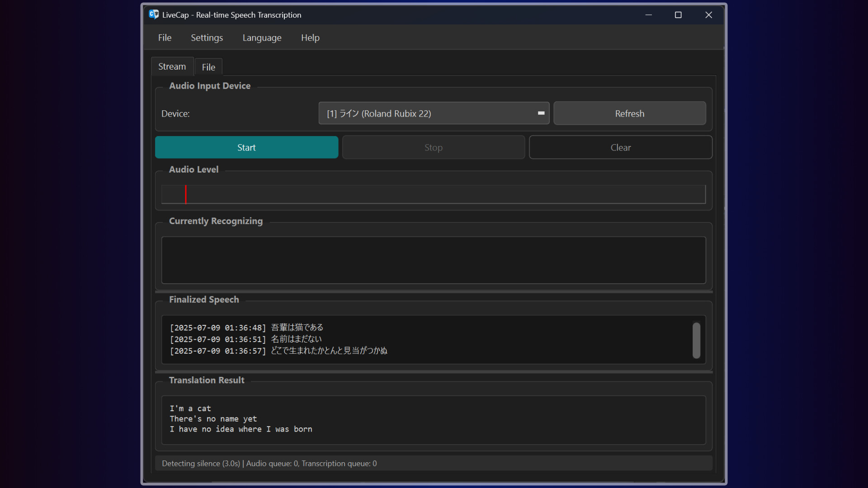This screenshot has height=488, width=868.
Task: Refresh the audio device list
Action: [630, 113]
